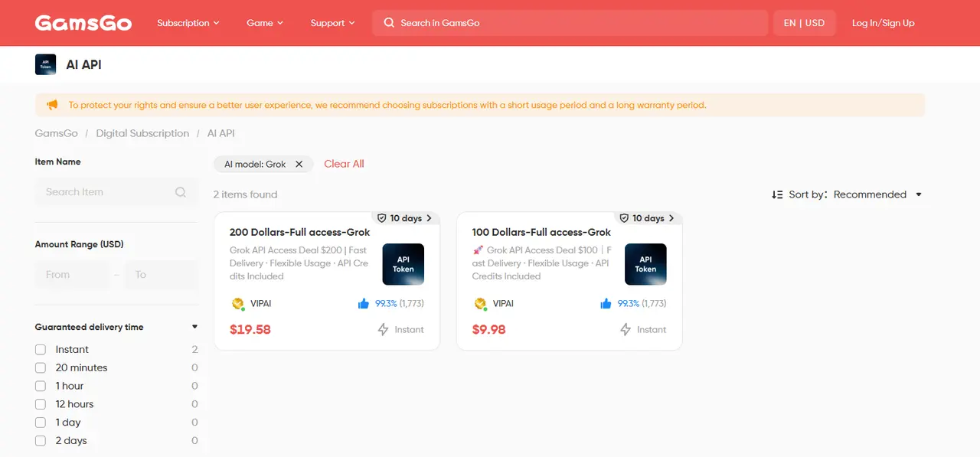
Task: Expand 10 days warranty chevron on 200 Dollars card
Action: coord(429,218)
